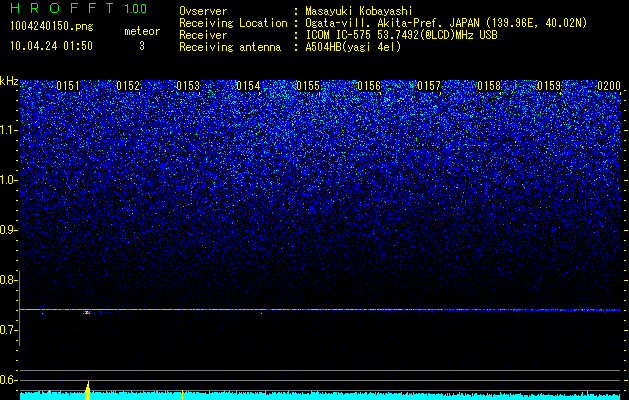This screenshot has height=400, width=629.
Task: Click the kHz axis unit label
Action: tap(9, 81)
